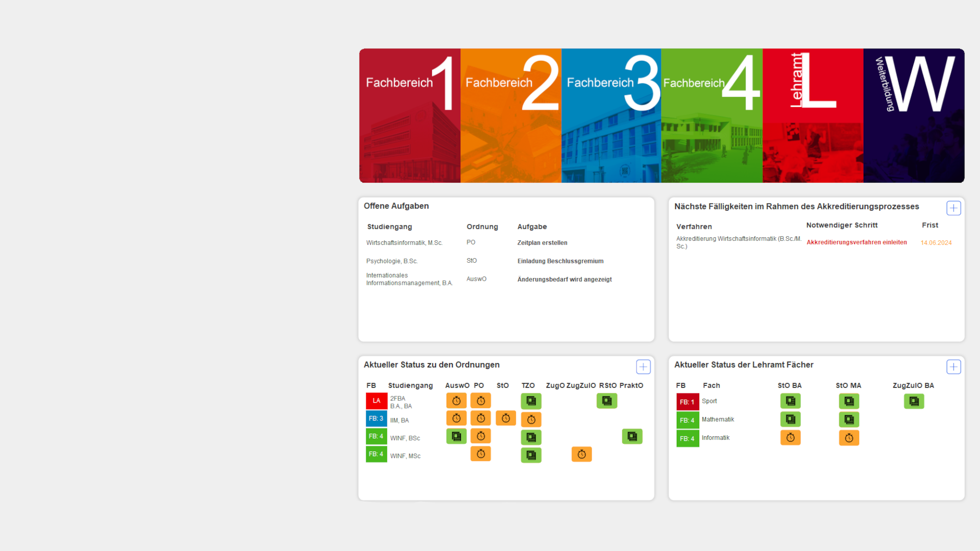Open the Lehramt L tile
This screenshot has height=551, width=980.
coord(813,116)
